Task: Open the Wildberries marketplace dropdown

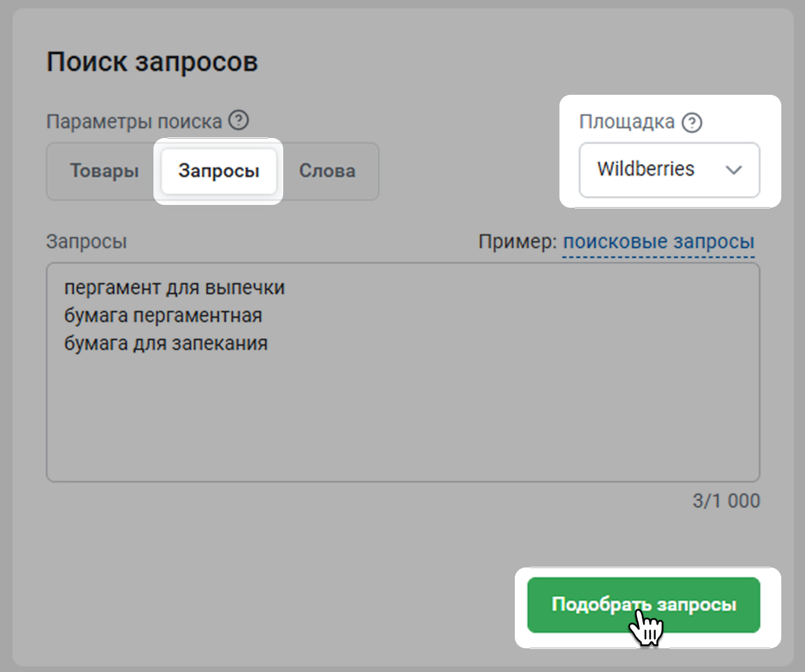Action: pos(668,170)
